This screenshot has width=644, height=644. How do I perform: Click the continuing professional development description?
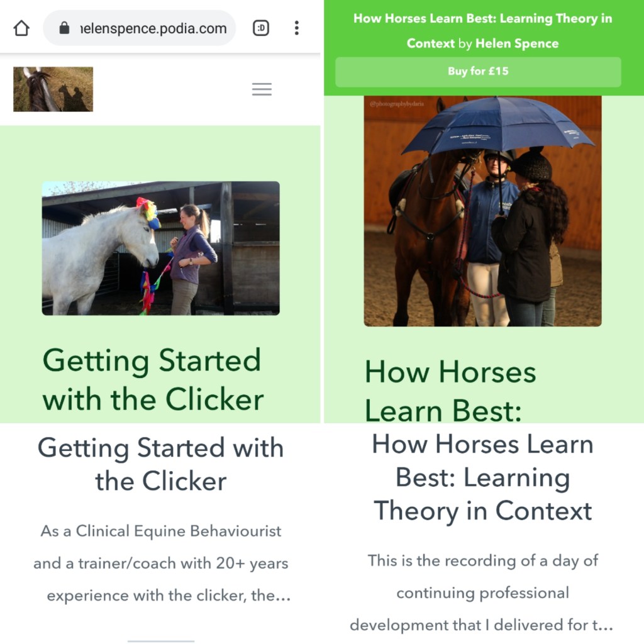click(x=482, y=592)
